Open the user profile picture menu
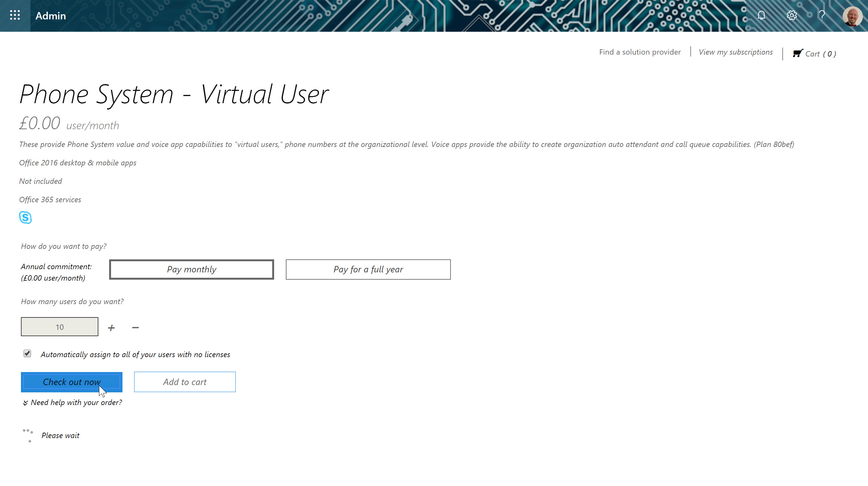 (852, 16)
